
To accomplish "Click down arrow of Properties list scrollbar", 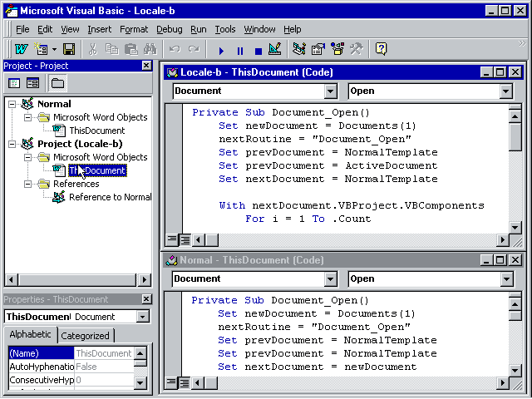I will tap(140, 383).
